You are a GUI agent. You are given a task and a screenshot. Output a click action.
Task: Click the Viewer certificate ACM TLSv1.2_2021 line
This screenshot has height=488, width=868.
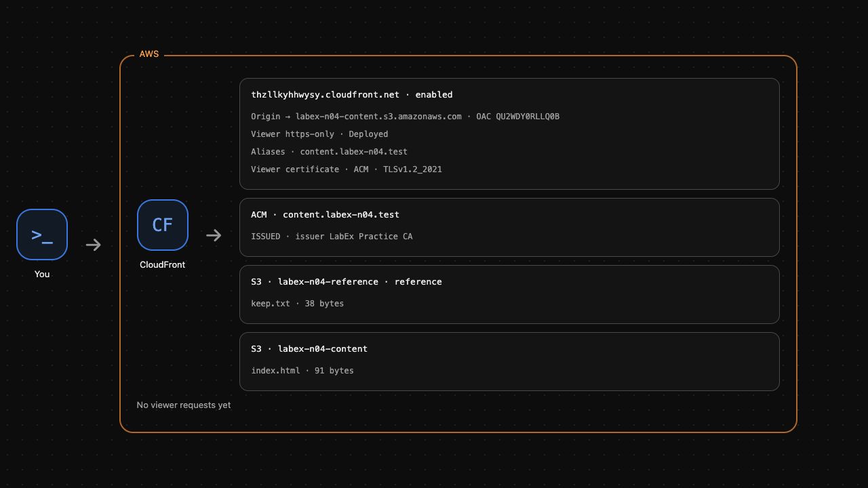pyautogui.click(x=347, y=169)
